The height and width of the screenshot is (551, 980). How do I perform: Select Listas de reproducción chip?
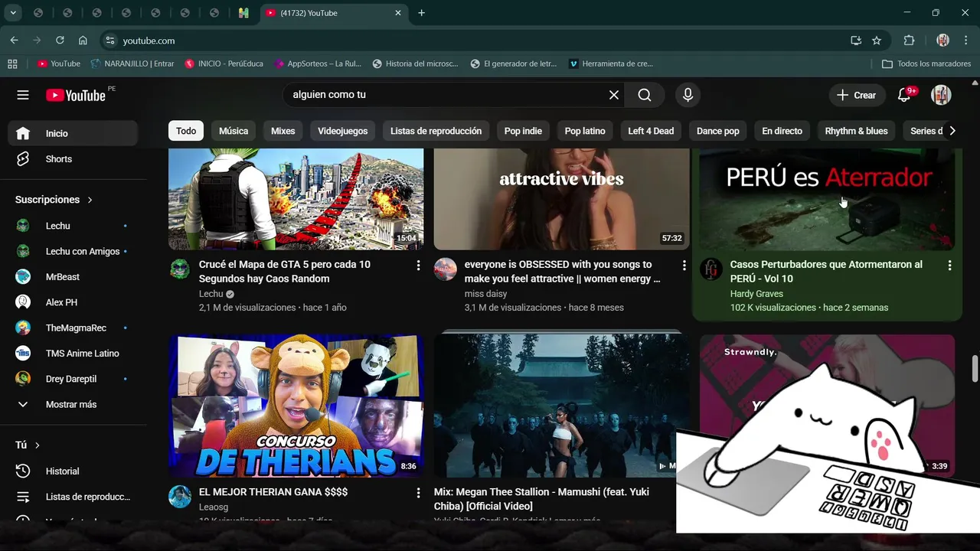(x=436, y=131)
